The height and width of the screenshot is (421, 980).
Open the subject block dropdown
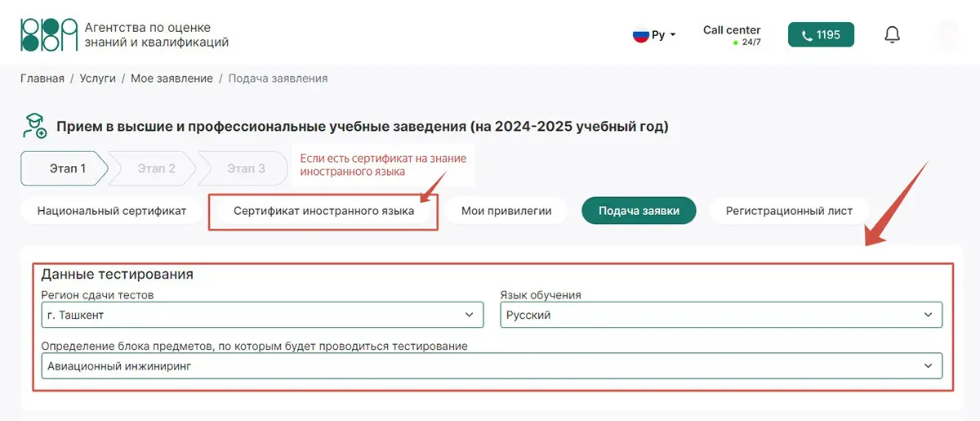491,366
